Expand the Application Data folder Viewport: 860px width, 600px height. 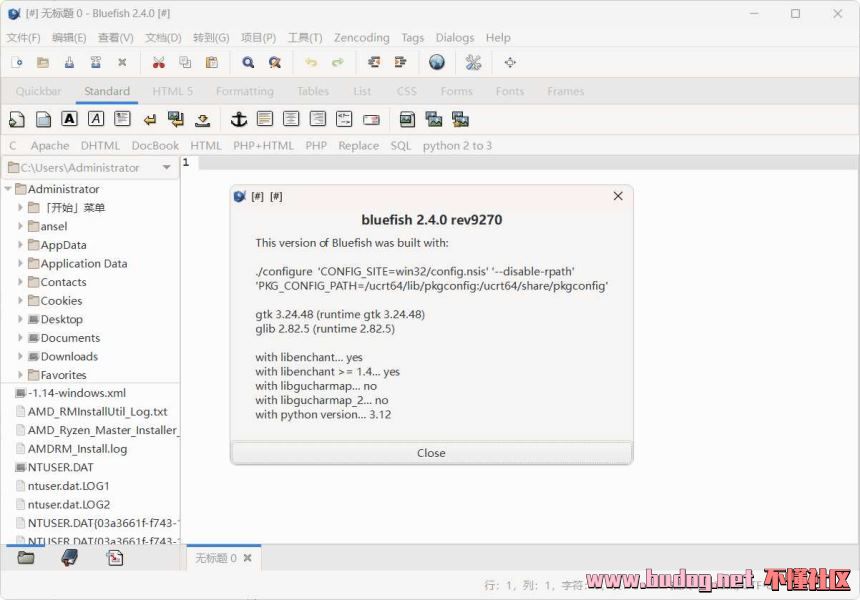coord(20,263)
